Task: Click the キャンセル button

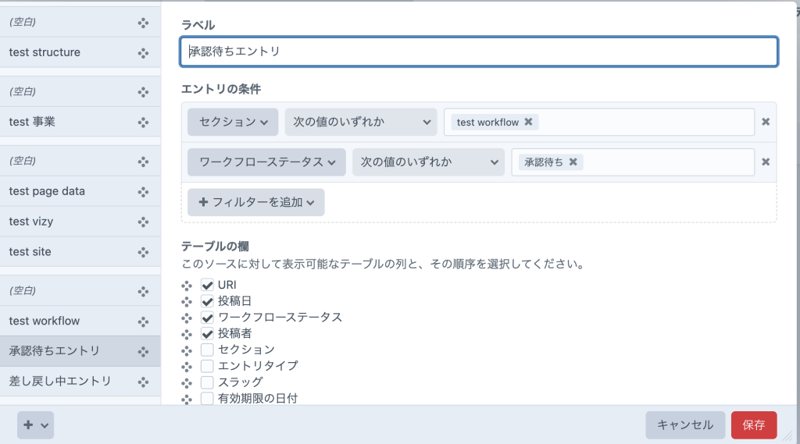Action: tap(685, 425)
